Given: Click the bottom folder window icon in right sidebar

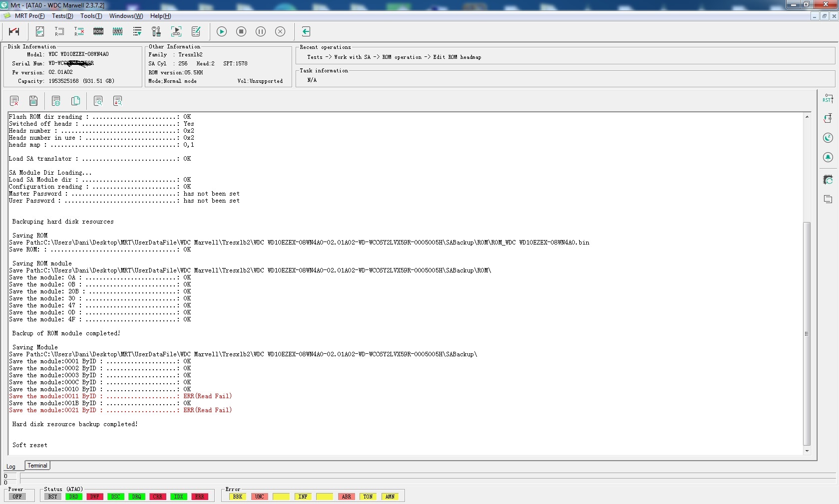Looking at the screenshot, I should point(828,199).
